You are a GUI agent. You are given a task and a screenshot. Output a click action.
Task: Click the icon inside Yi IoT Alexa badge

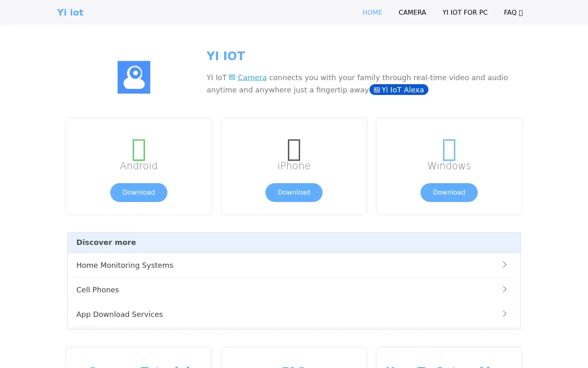click(x=377, y=90)
